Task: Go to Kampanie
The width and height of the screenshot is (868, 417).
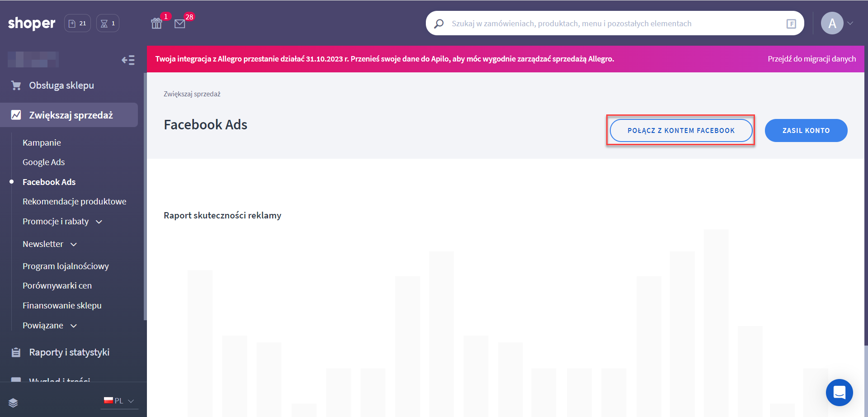Action: [42, 143]
